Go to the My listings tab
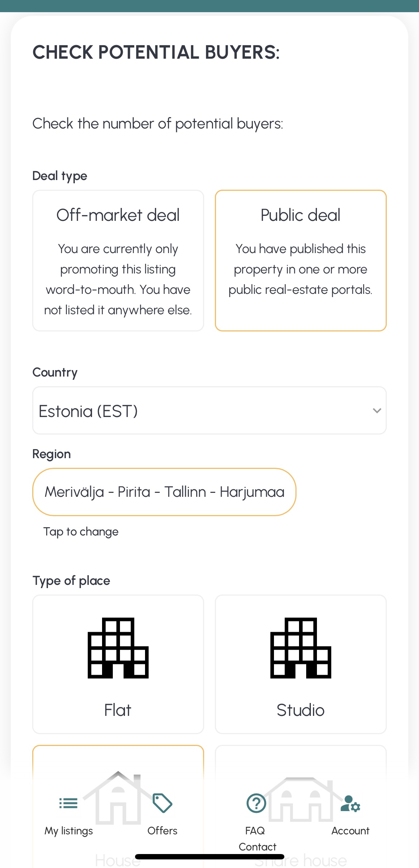The height and width of the screenshot is (868, 419). coord(68,830)
